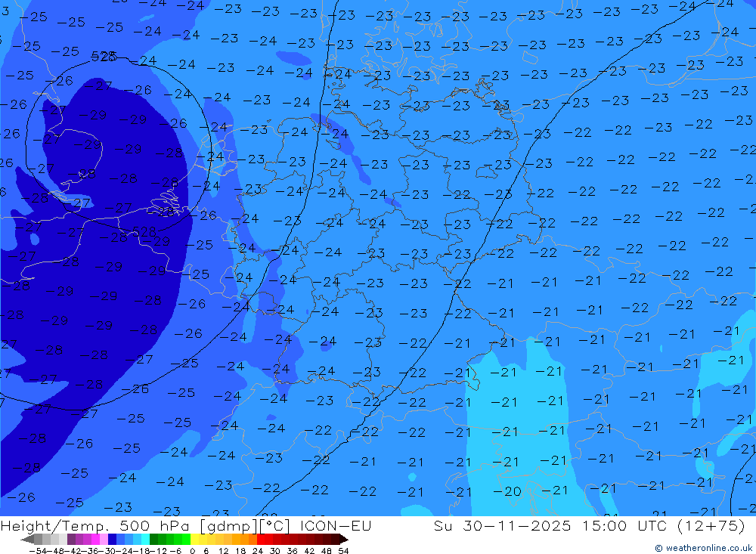Click the weatheronline.co.uk copyright link

704,548
